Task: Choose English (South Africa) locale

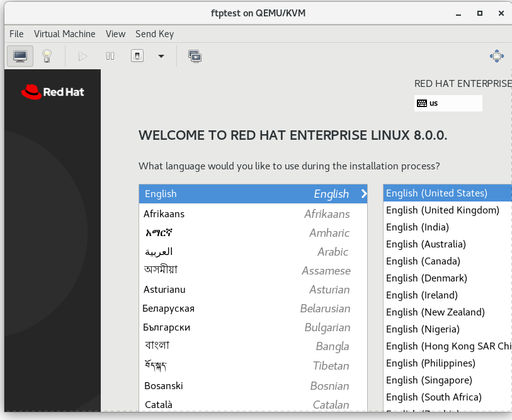Action: pyautogui.click(x=447, y=397)
